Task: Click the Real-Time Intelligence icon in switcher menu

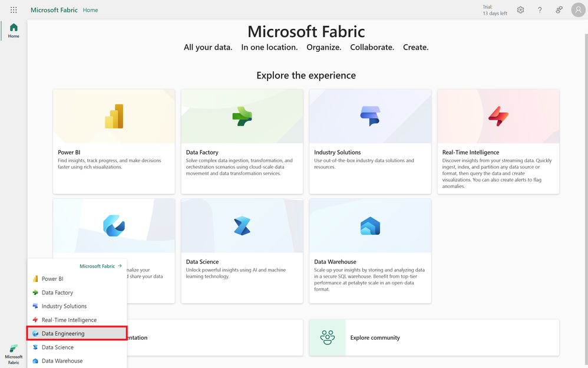Action: [35, 320]
